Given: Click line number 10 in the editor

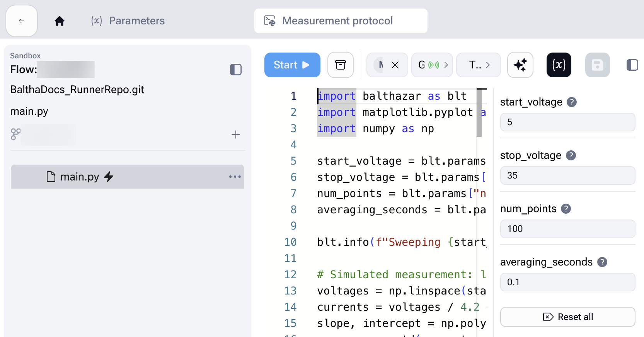Looking at the screenshot, I should point(290,242).
